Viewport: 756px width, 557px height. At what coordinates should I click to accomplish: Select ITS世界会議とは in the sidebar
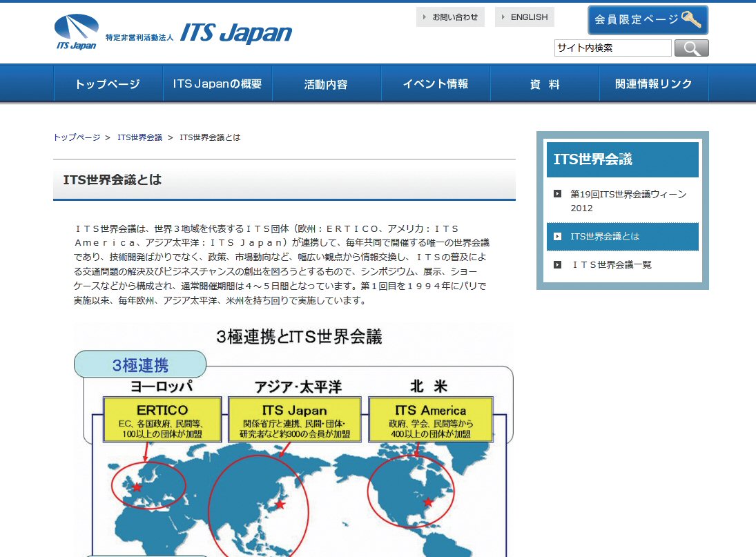click(x=623, y=237)
